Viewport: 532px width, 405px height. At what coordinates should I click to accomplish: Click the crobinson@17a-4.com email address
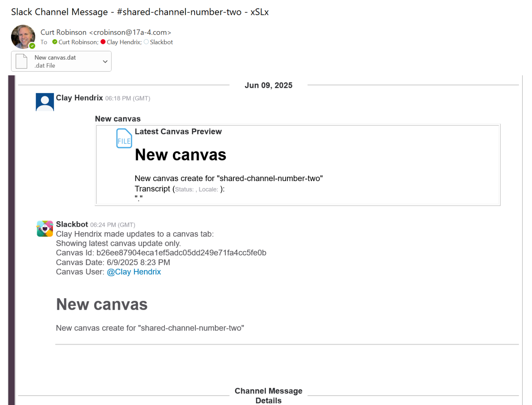130,32
